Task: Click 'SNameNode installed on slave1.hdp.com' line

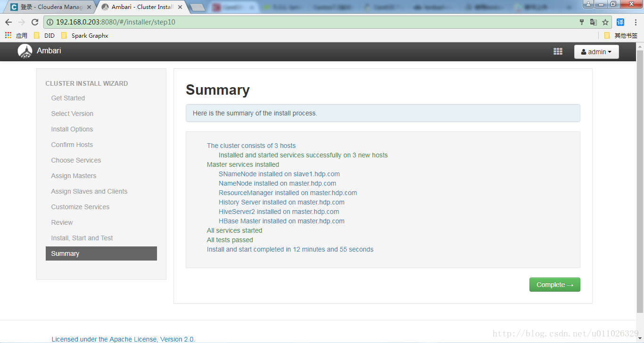Action: tap(279, 174)
